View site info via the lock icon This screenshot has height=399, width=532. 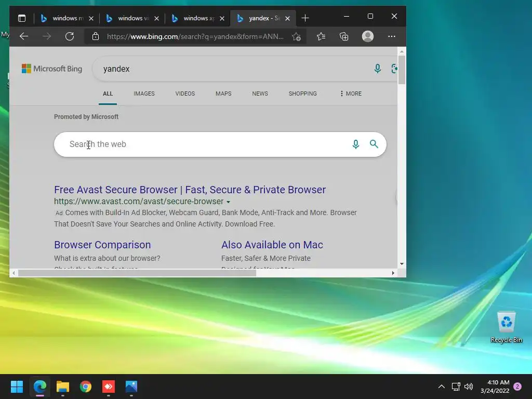coord(96,36)
